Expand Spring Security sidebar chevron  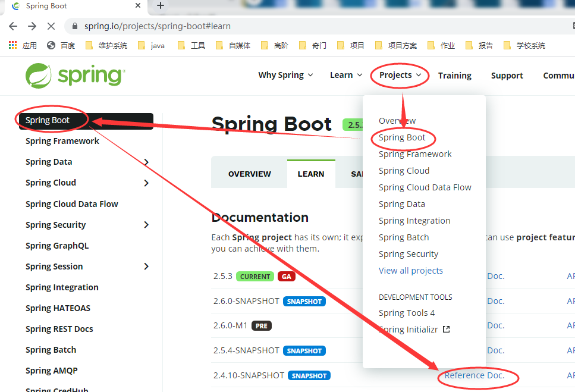pyautogui.click(x=146, y=225)
